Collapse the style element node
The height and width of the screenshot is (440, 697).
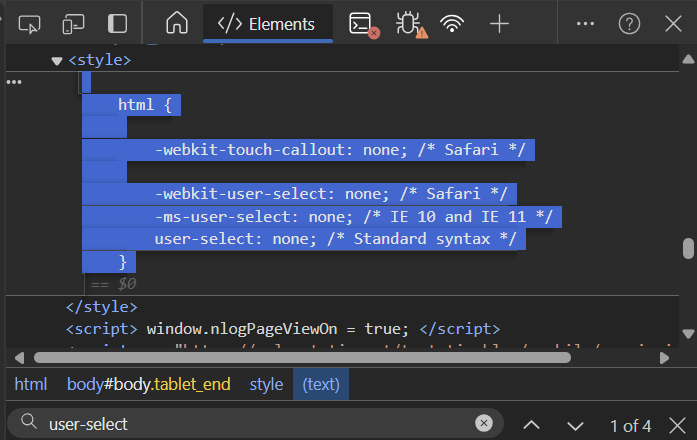pyautogui.click(x=56, y=61)
